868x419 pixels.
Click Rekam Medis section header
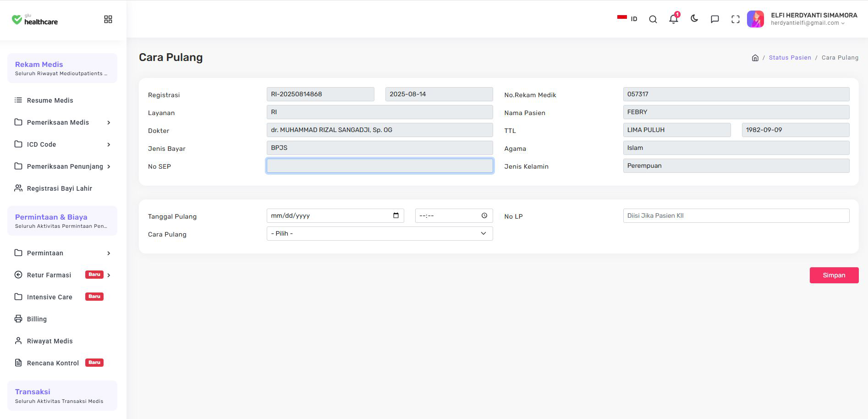[x=62, y=68]
